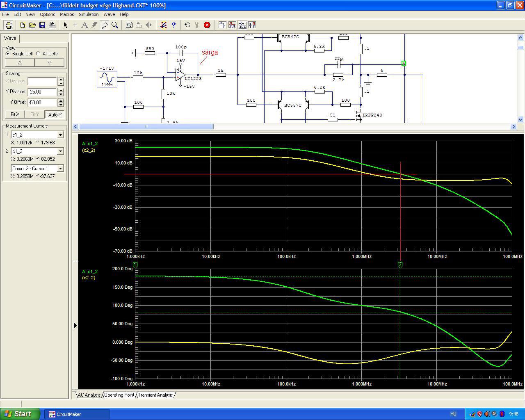Image resolution: width=525 pixels, height=420 pixels.
Task: Click the blue Help question mark icon
Action: coord(173,25)
